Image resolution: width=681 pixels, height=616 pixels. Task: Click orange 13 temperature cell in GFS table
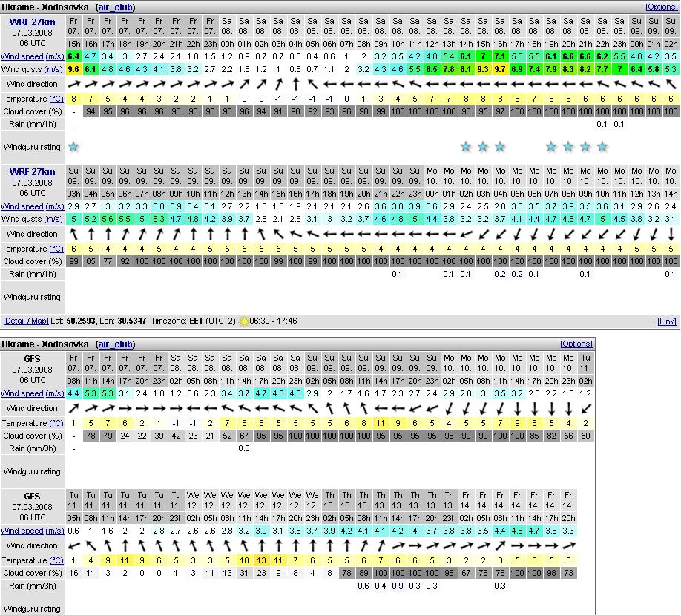click(x=260, y=560)
